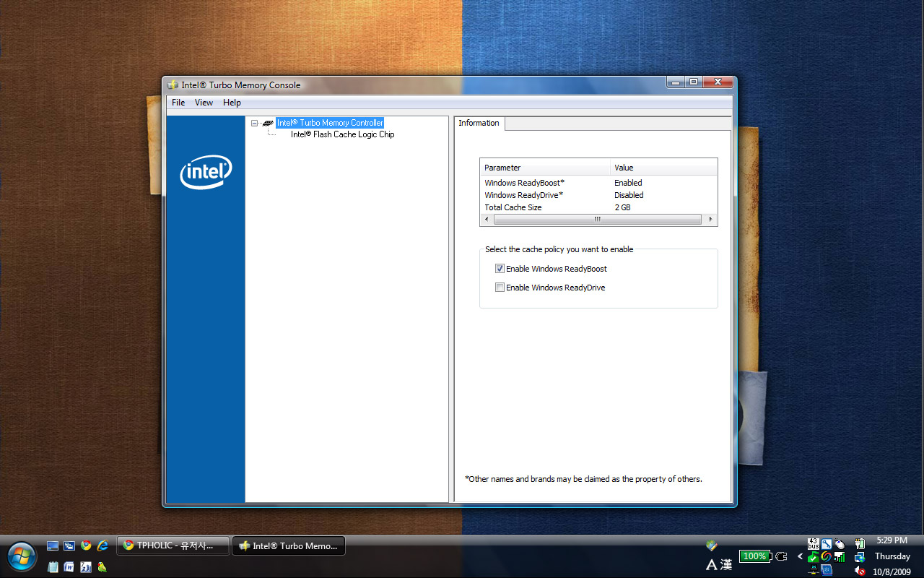924x578 pixels.
Task: Select Intel Flash Cache Logic Chip item
Action: click(x=342, y=134)
